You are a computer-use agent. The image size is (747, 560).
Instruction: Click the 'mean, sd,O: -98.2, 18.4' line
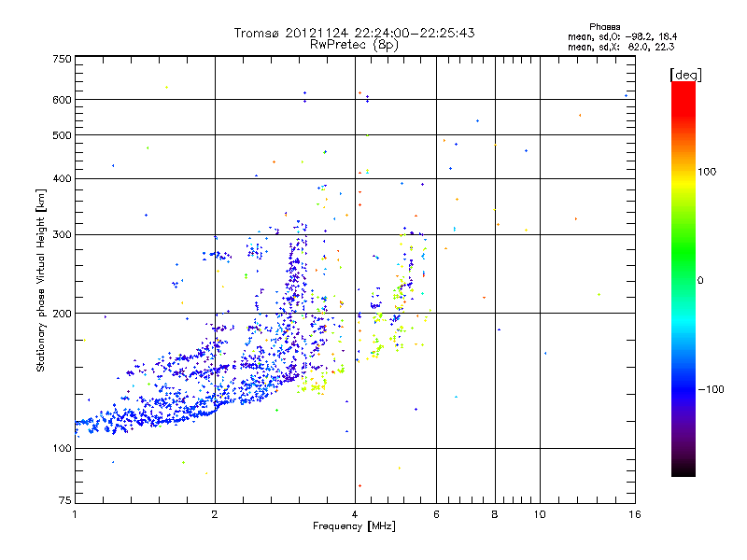(622, 36)
